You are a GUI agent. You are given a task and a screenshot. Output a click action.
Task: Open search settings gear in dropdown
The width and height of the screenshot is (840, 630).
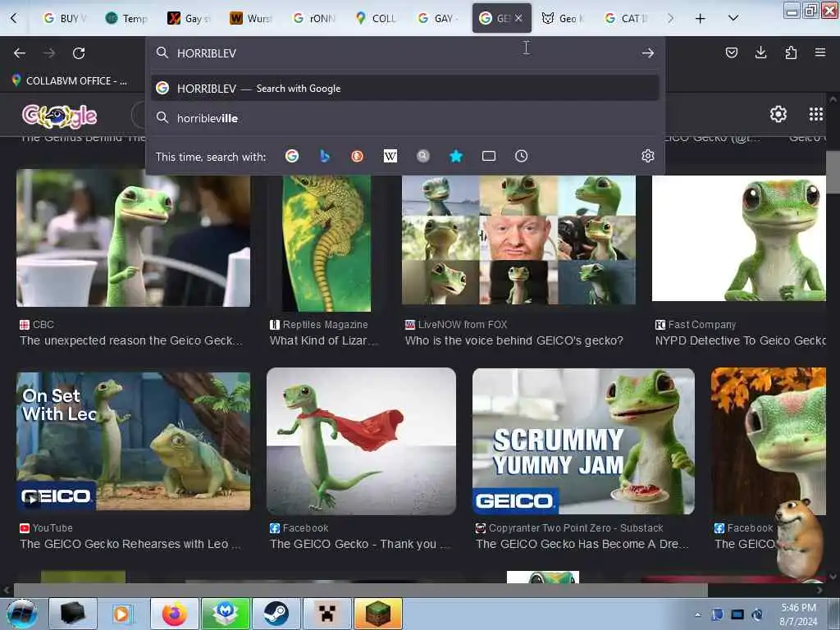pyautogui.click(x=648, y=156)
